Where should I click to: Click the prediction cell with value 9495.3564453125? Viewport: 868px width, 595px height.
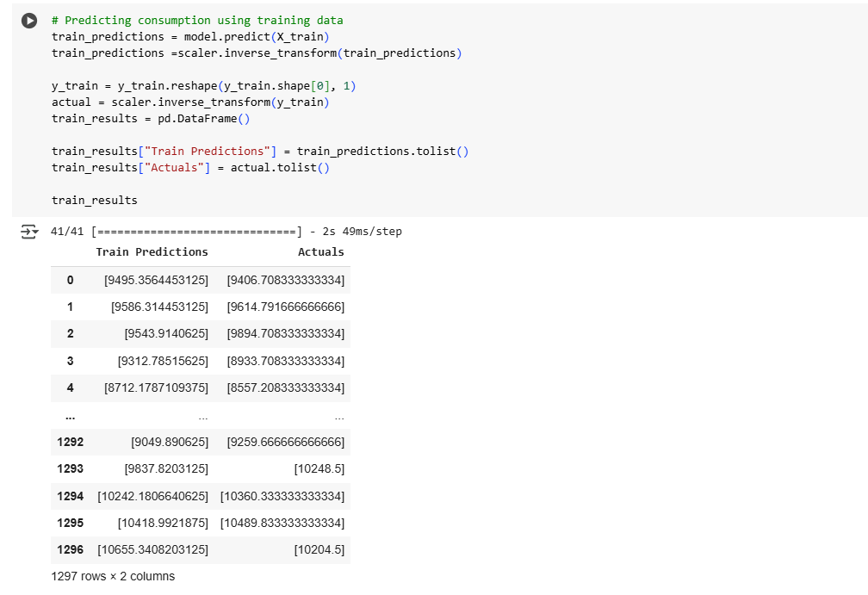tap(156, 280)
